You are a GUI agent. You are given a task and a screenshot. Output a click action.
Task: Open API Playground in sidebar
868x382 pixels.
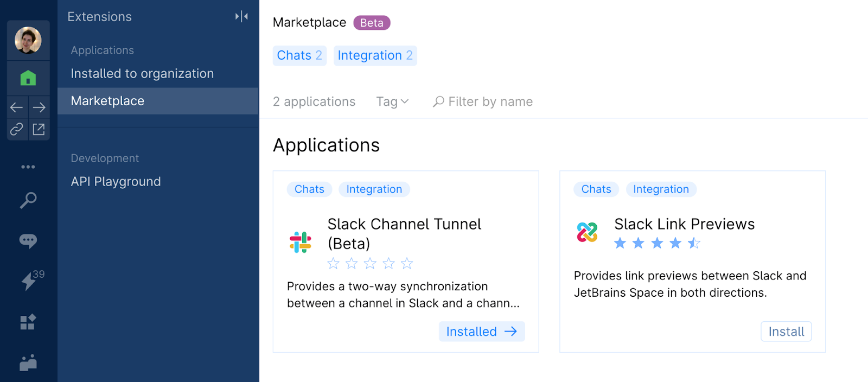[x=116, y=182]
